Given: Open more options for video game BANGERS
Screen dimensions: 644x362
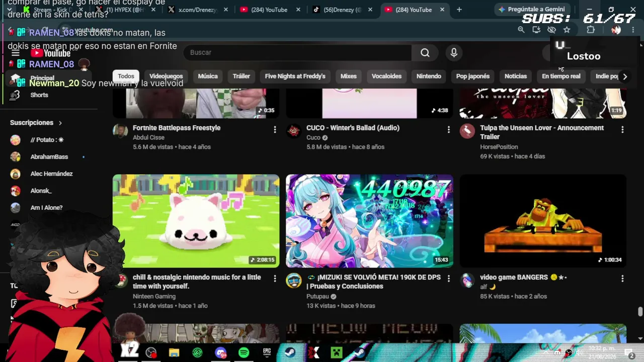Looking at the screenshot, I should (x=622, y=279).
